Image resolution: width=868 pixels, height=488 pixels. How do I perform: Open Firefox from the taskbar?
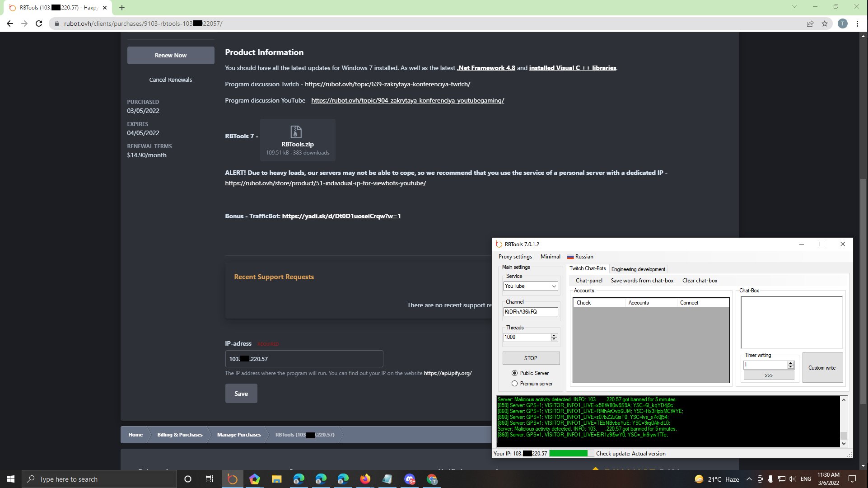365,479
